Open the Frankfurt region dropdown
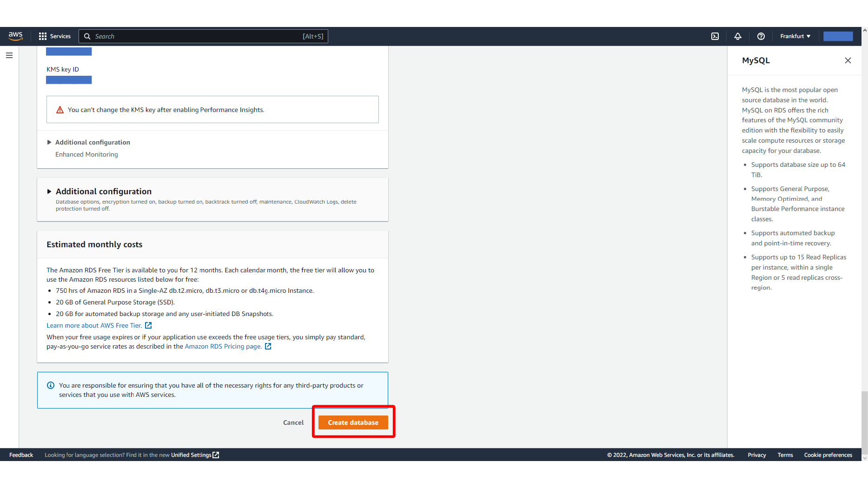The width and height of the screenshot is (868, 488). pyautogui.click(x=795, y=36)
